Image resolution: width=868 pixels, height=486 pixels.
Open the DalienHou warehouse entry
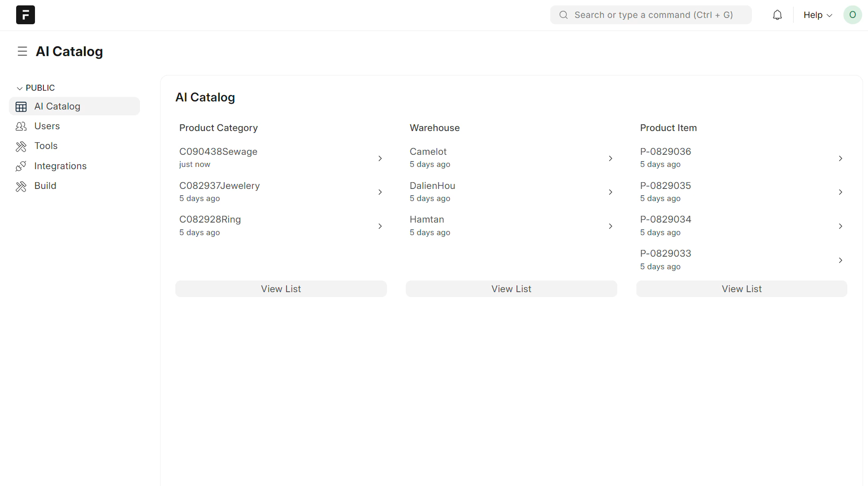pos(432,186)
